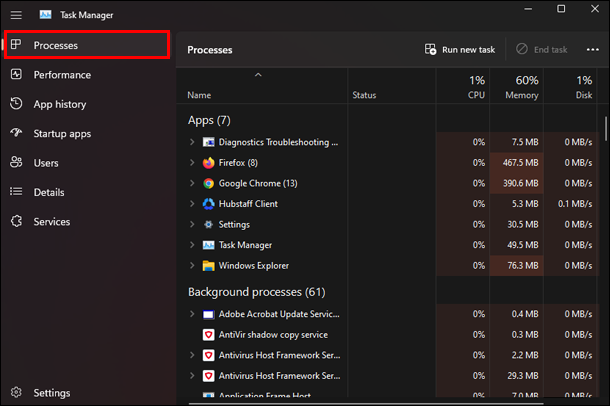
Task: Click the Google Chrome icon
Action: tap(208, 184)
